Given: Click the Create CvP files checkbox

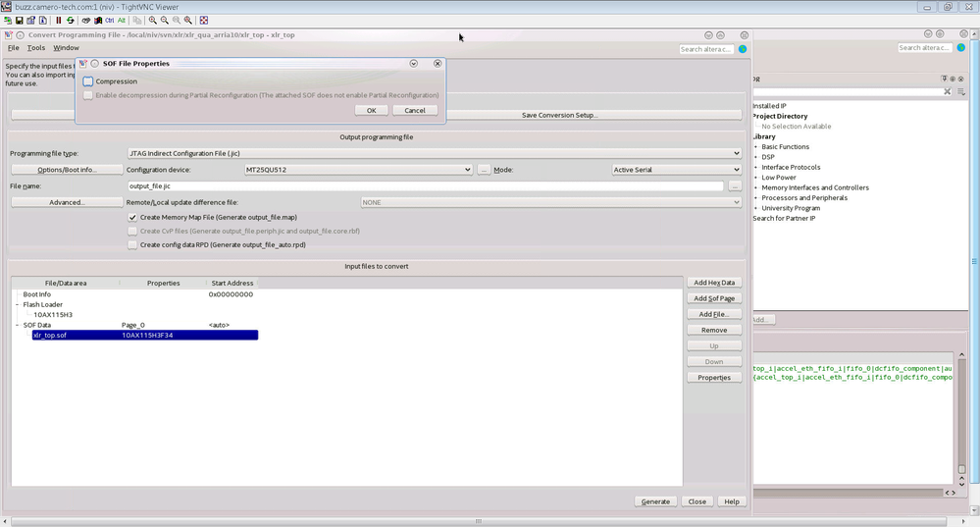Looking at the screenshot, I should point(132,232).
